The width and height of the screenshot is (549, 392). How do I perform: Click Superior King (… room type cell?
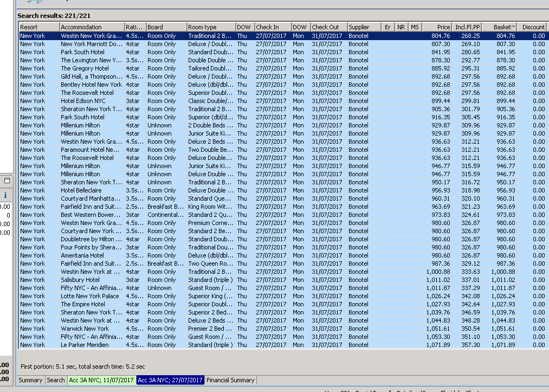(210, 296)
